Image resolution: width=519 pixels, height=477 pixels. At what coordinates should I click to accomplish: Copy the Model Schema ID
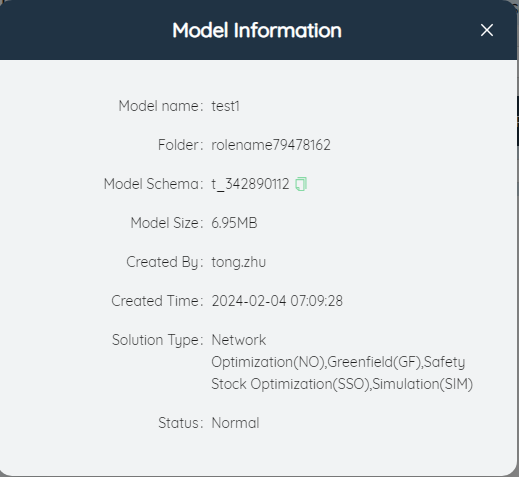click(x=301, y=184)
